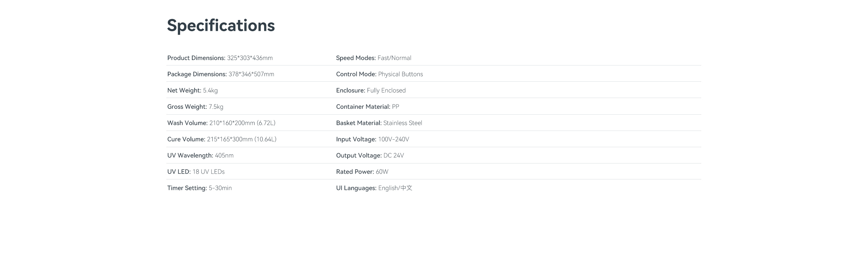Image resolution: width=868 pixels, height=273 pixels.
Task: Select the Physical Buttons value text
Action: coord(400,74)
